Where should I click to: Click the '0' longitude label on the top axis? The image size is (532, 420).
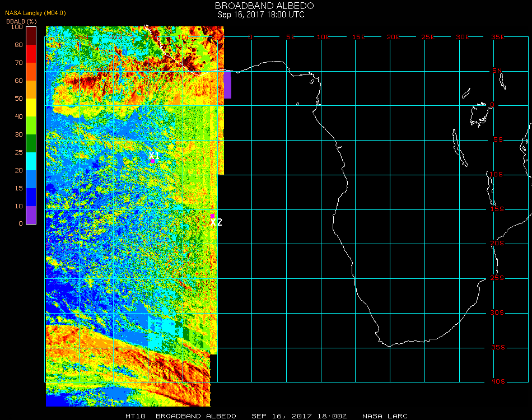point(250,37)
